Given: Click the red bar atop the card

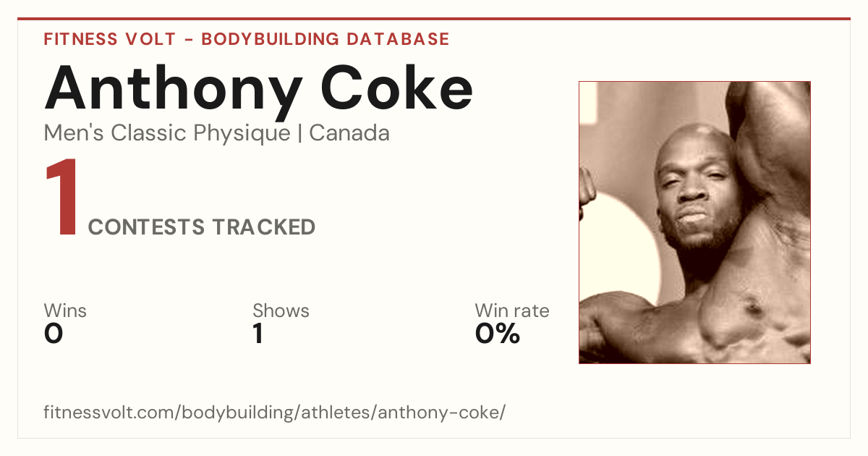Looking at the screenshot, I should tap(434, 19).
